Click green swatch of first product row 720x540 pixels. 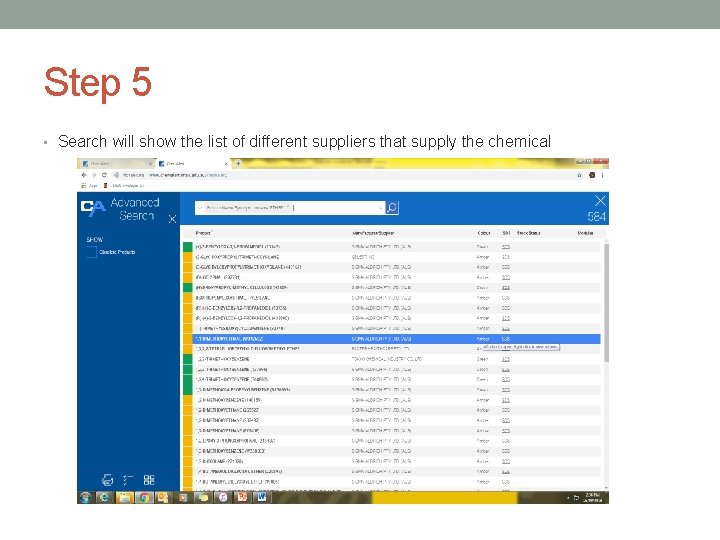click(187, 247)
